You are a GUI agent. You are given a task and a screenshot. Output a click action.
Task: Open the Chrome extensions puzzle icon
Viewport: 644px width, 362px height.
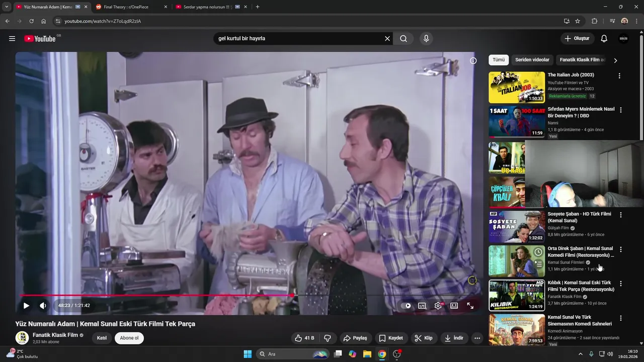595,21
